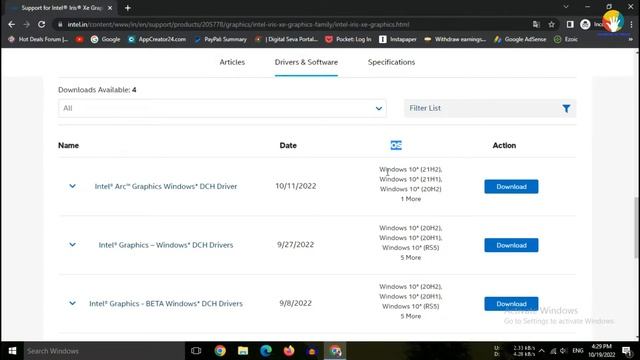Open the volume control in system tray

pos(564,351)
